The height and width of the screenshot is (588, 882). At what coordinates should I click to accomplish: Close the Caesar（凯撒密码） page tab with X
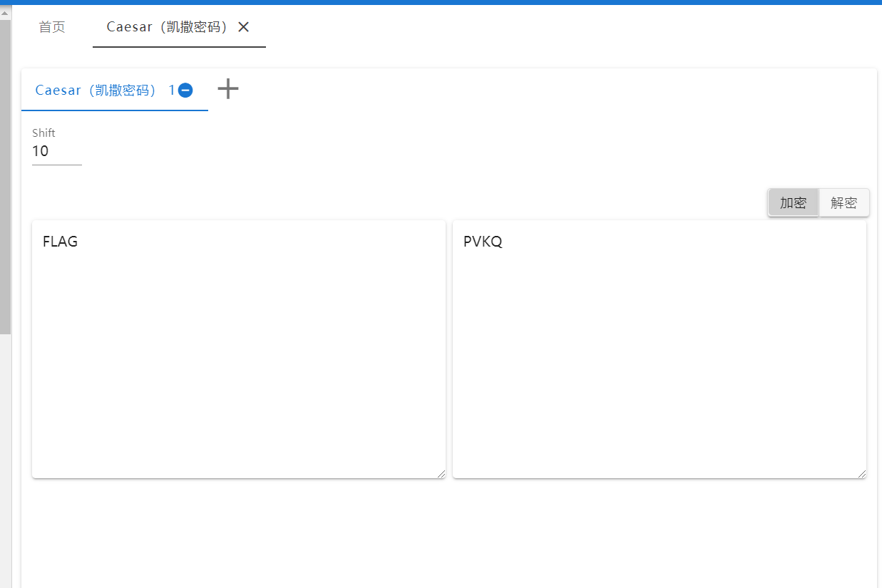point(244,27)
